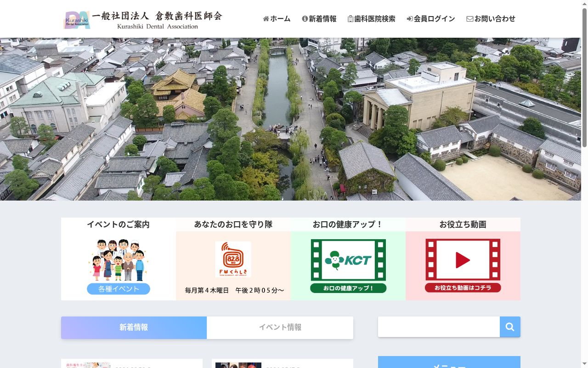Open 会員ログイン in the header
The image size is (588, 368).
click(431, 19)
